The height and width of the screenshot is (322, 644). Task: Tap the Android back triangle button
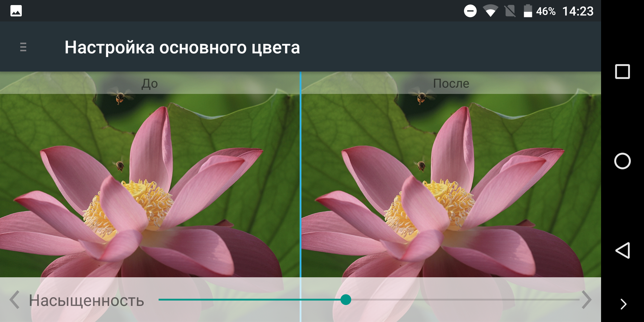click(x=623, y=250)
